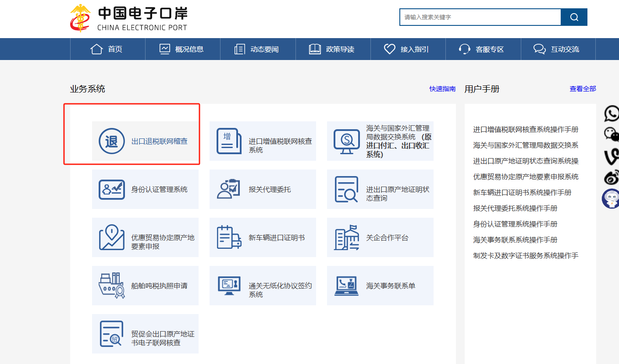Click the phone bubble icon at side bar top
This screenshot has height=364, width=619.
[x=612, y=113]
